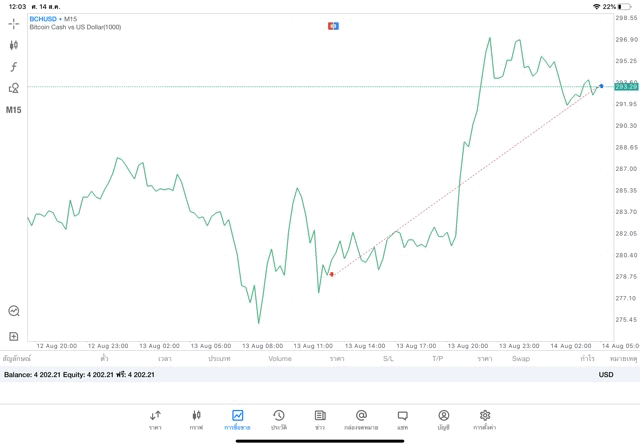Tap the new order plus icon
Image resolution: width=640 pixels, height=447 pixels.
14,336
